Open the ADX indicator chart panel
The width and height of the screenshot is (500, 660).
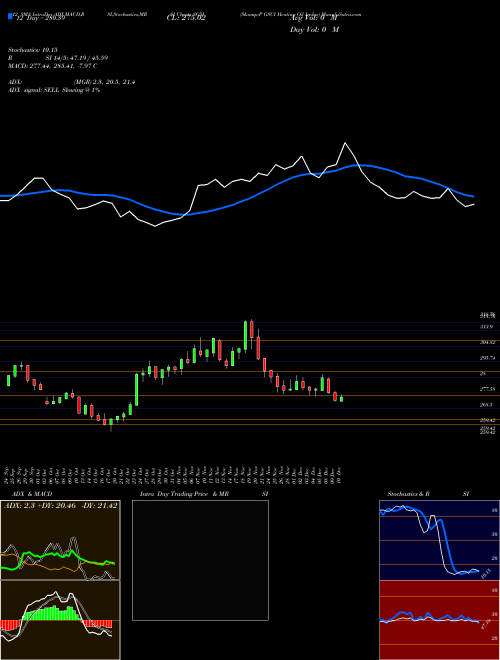tap(60, 540)
